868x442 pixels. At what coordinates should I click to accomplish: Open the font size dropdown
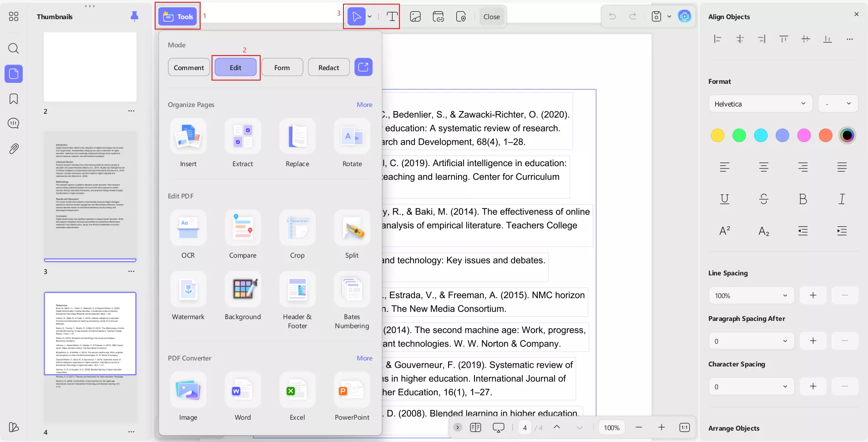click(x=838, y=104)
